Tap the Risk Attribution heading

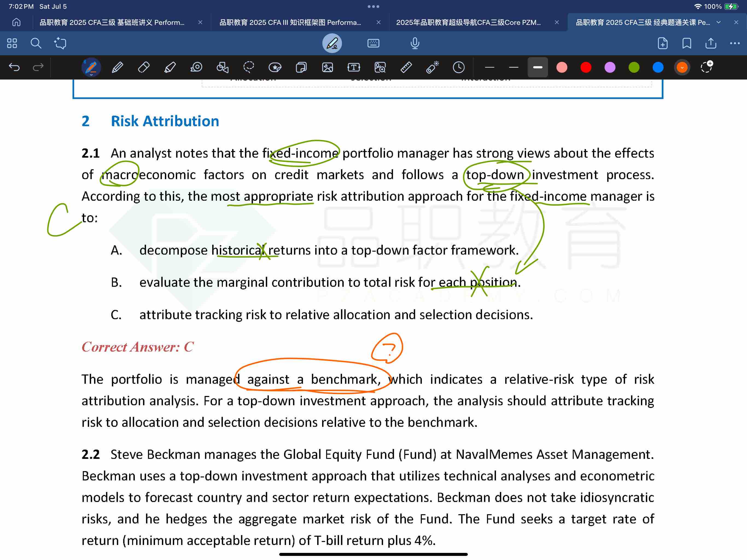click(x=165, y=121)
